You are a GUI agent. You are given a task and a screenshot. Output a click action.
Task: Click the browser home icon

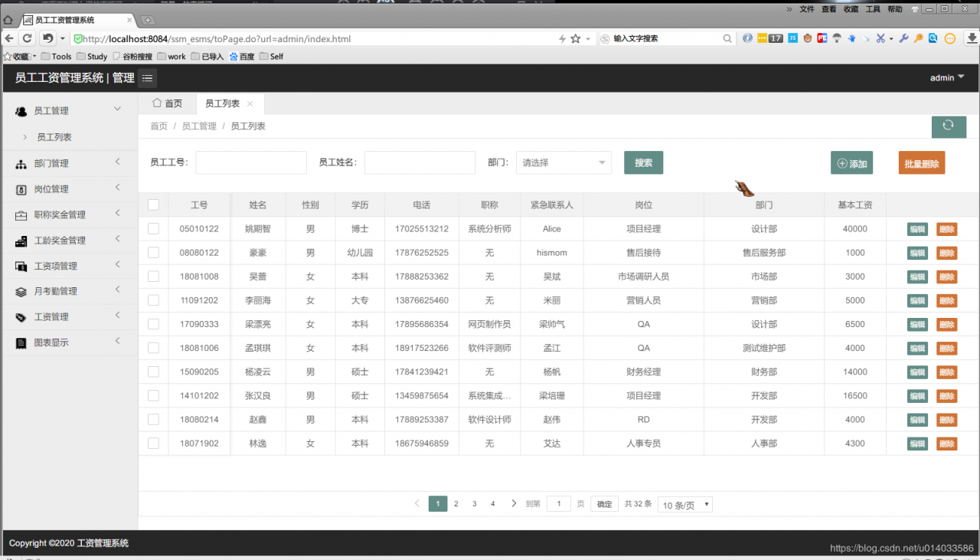coord(8,20)
